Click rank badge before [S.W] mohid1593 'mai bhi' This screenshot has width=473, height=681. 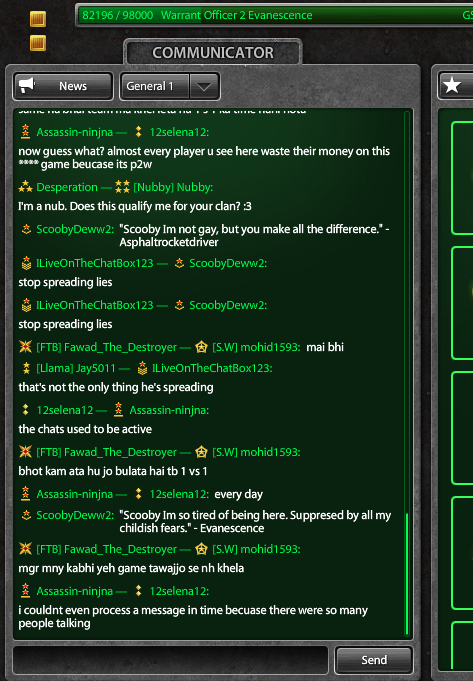[202, 347]
